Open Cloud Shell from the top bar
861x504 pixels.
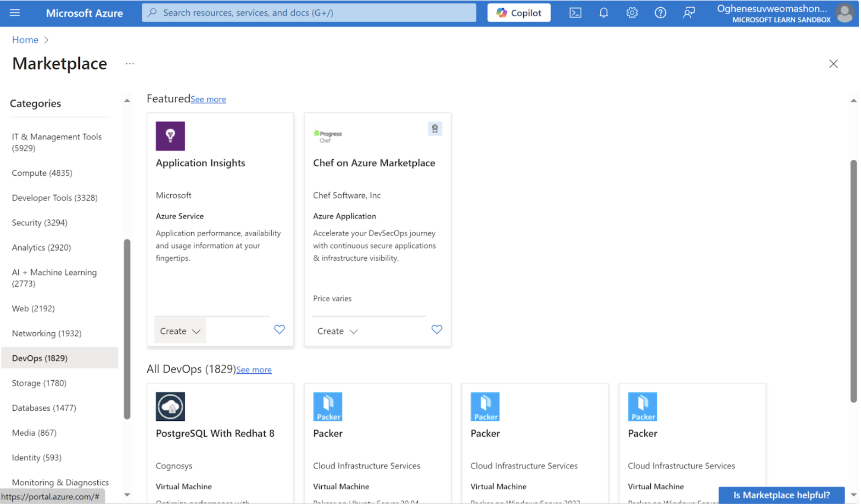[x=576, y=13]
